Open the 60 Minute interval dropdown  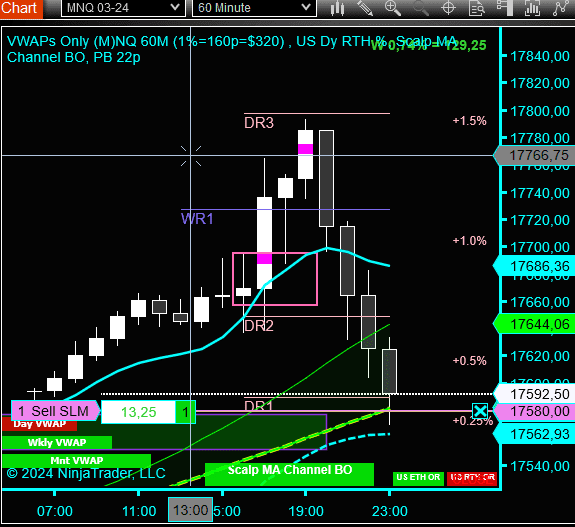(x=254, y=8)
